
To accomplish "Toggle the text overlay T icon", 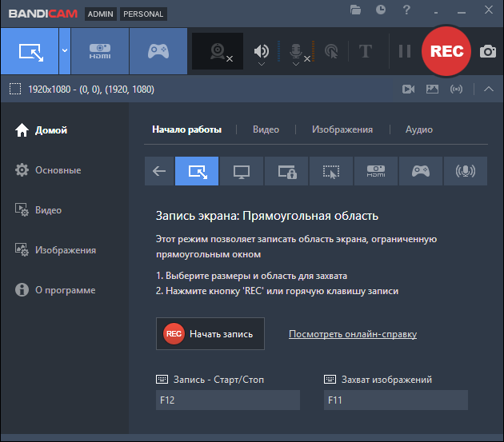I will (x=365, y=51).
